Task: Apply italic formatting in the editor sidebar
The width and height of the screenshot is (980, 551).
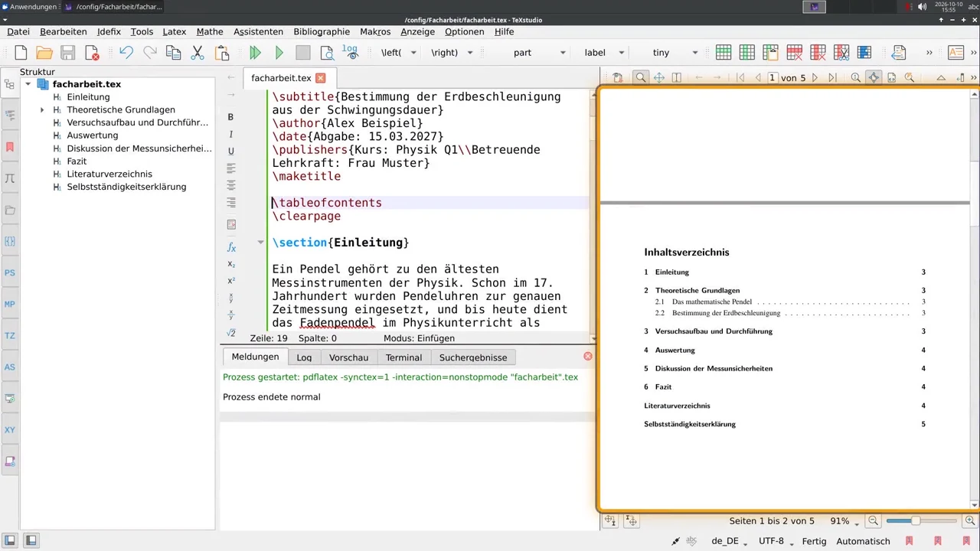Action: (230, 135)
